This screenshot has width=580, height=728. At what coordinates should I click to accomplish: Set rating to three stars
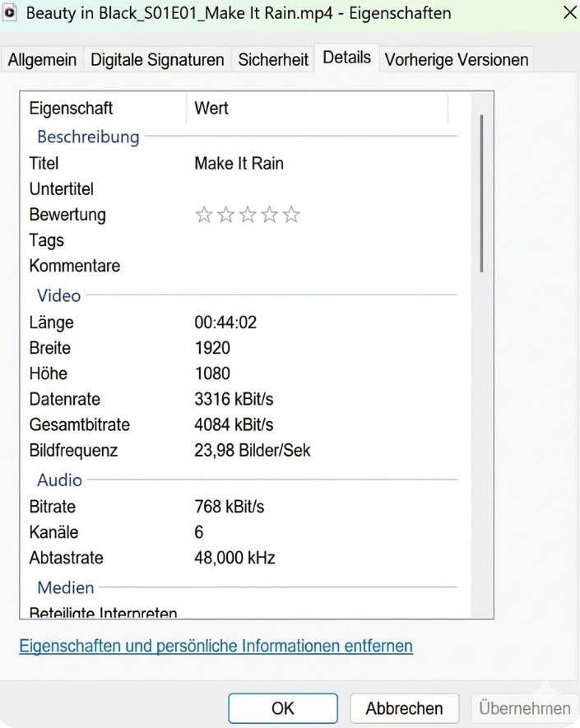click(248, 216)
